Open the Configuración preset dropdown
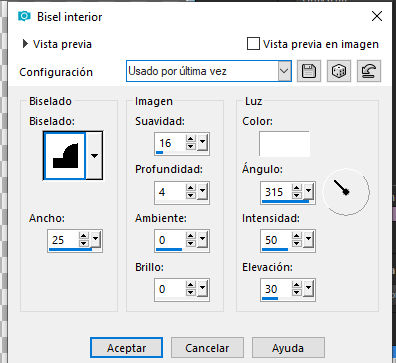 pos(284,71)
